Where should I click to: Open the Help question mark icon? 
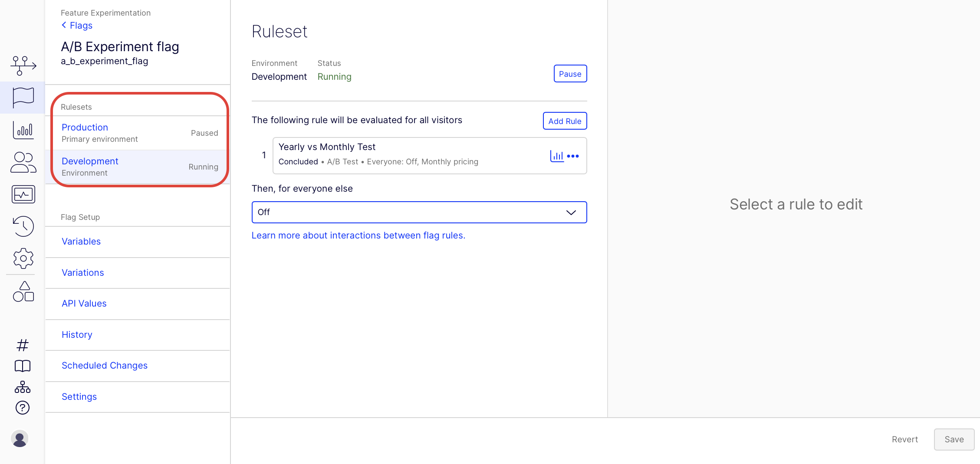click(x=23, y=408)
